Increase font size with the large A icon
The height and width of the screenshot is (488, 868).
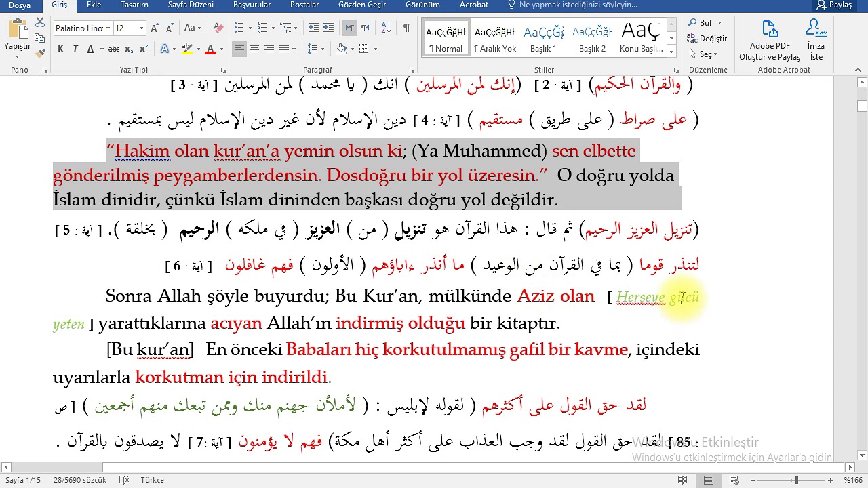coord(155,28)
